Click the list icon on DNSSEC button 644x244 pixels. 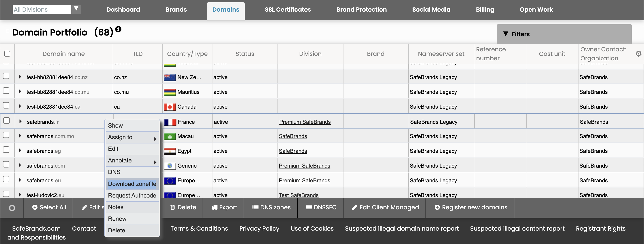tap(309, 207)
